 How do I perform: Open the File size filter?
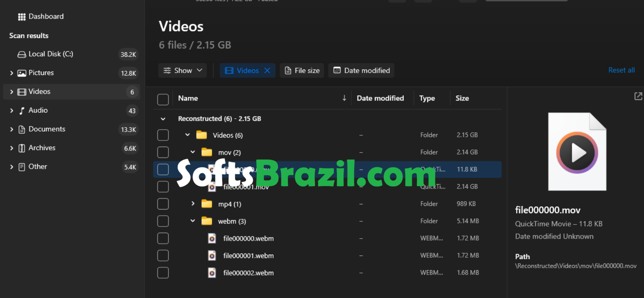(302, 71)
